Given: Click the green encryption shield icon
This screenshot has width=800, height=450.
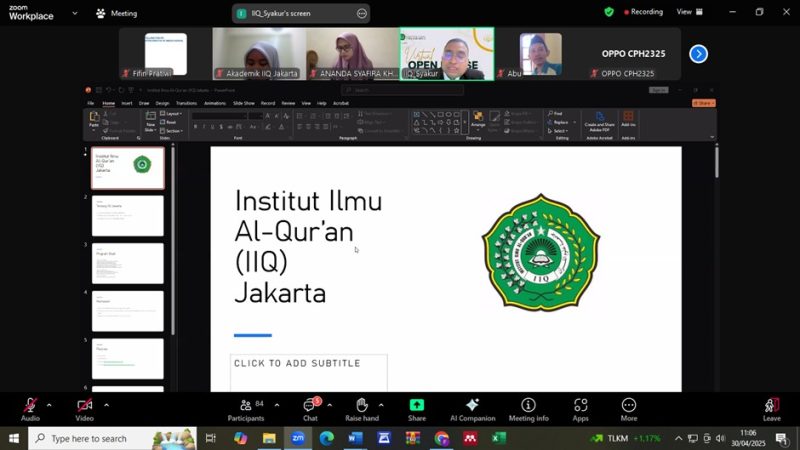Looking at the screenshot, I should [x=609, y=12].
